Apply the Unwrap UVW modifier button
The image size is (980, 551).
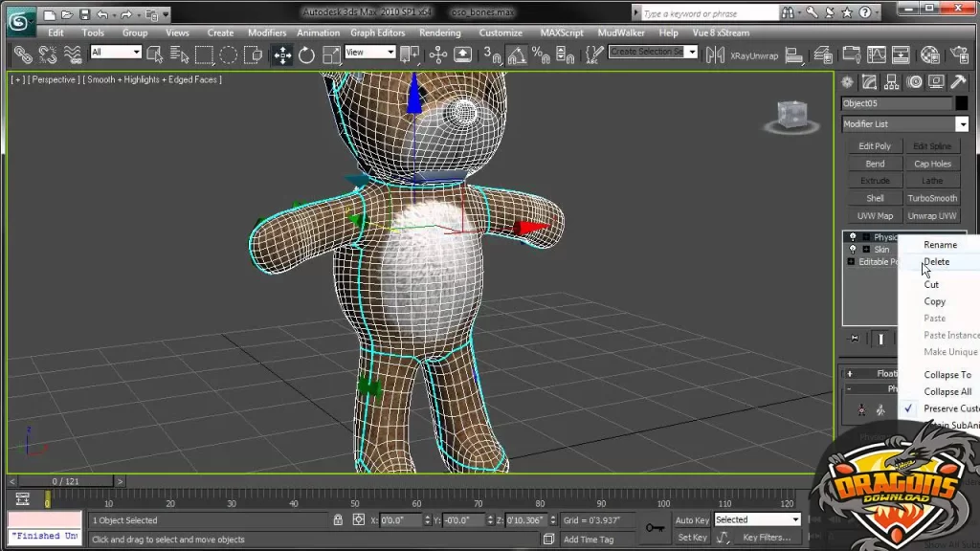pyautogui.click(x=931, y=215)
